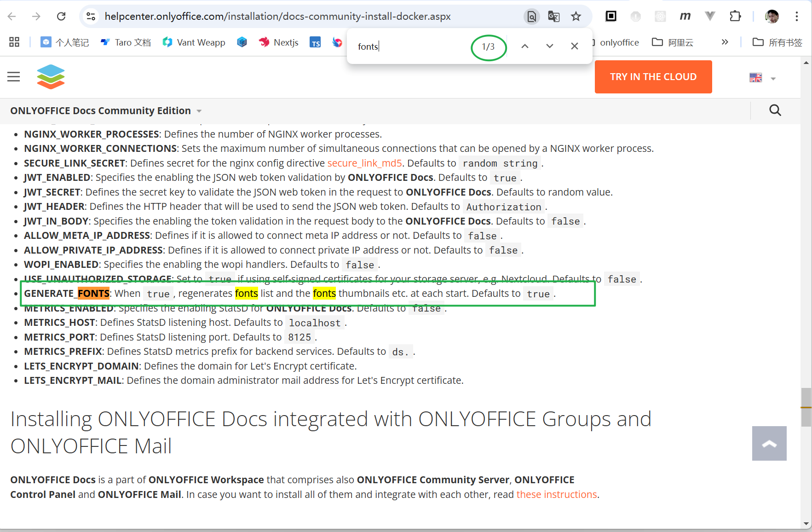Click the 'random string' code value

pos(500,163)
